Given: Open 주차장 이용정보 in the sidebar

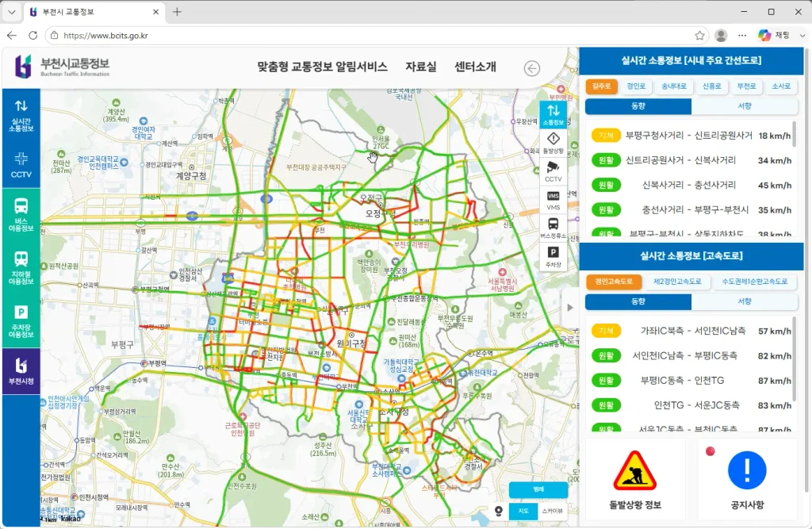Looking at the screenshot, I should (x=21, y=320).
